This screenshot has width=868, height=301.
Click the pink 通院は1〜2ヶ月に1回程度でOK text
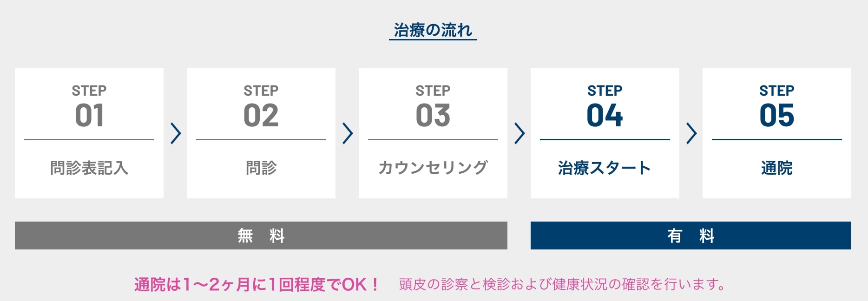[256, 284]
